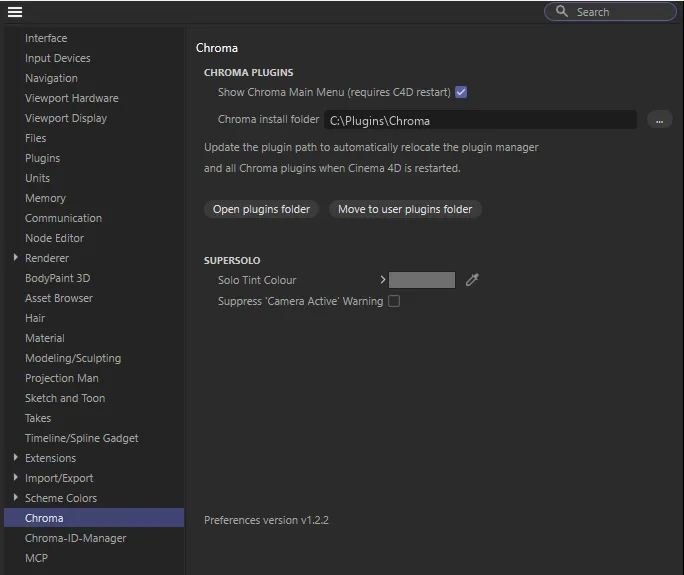
Task: Open the Solo Tint Colour swatch
Action: (x=422, y=280)
